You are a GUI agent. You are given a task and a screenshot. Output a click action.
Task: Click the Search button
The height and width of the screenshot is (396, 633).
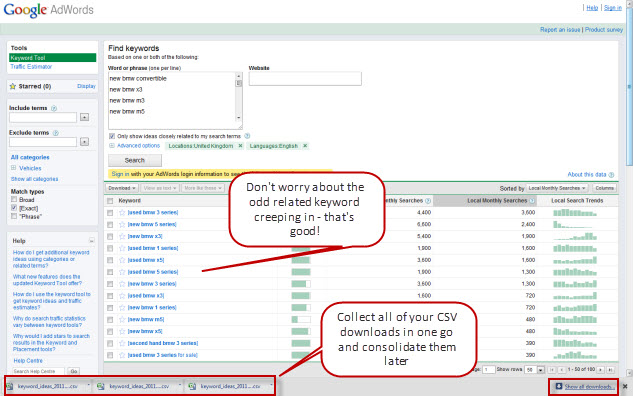(x=135, y=160)
